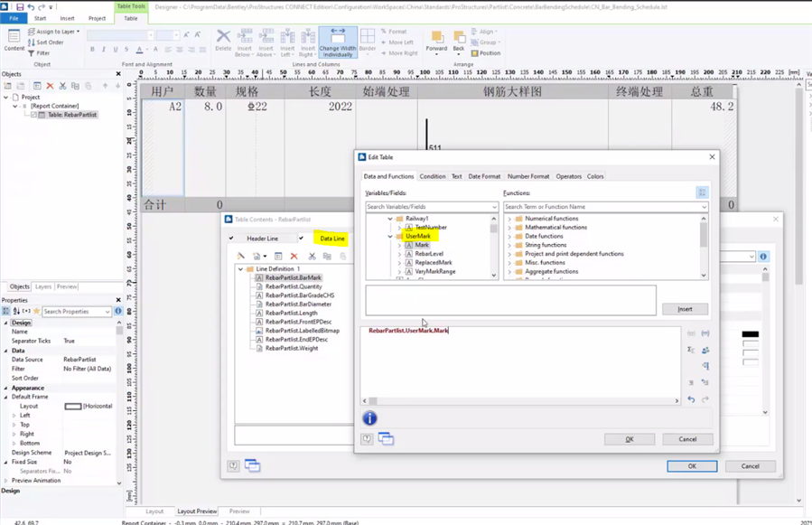Click the black color swatch on right

tap(750, 334)
